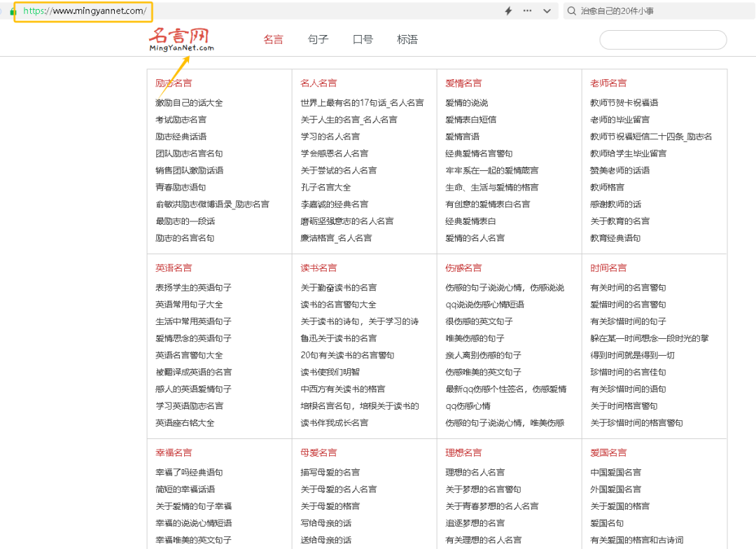Open the 老师的毕业留言 link
The image size is (756, 549).
pos(620,120)
